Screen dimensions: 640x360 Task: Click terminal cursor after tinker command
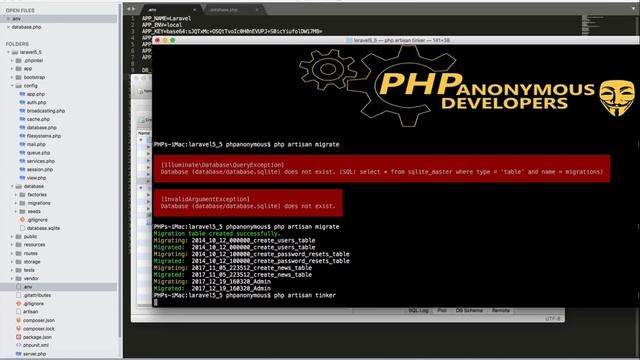(156, 302)
